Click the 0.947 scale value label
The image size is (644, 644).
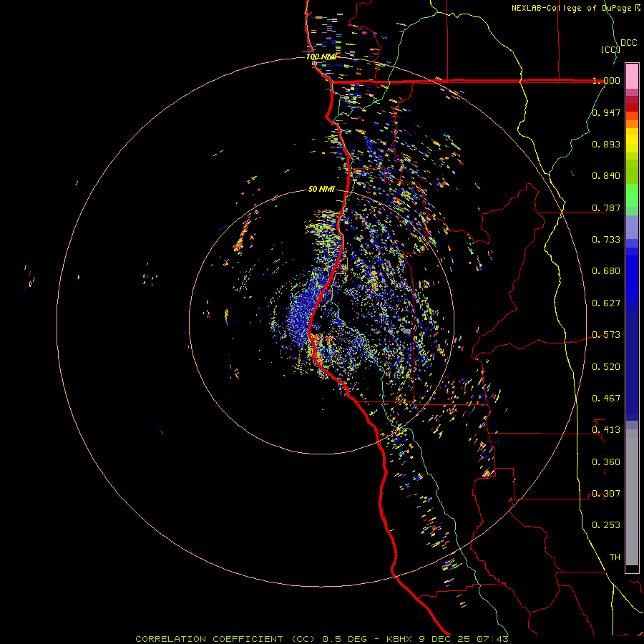606,112
